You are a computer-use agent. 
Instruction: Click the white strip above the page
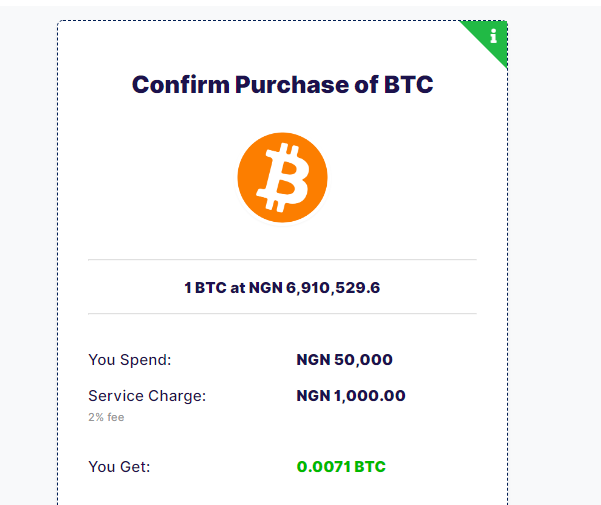pos(300,3)
